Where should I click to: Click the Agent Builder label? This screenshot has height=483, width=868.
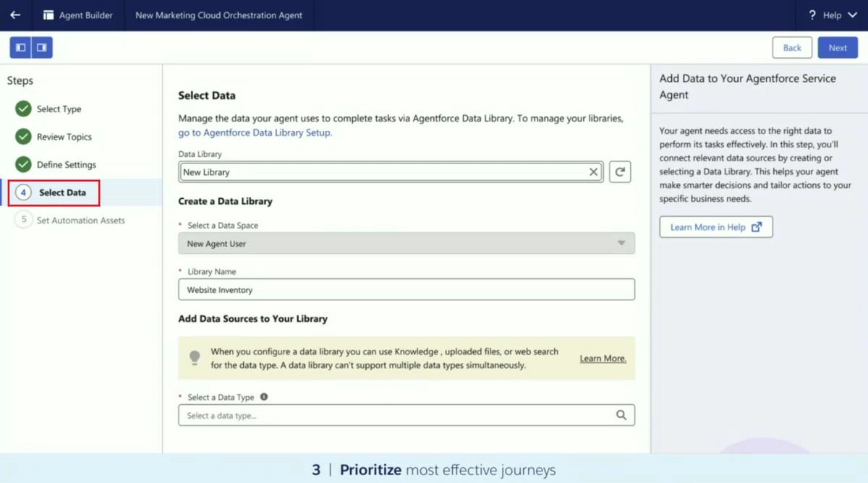pyautogui.click(x=86, y=15)
